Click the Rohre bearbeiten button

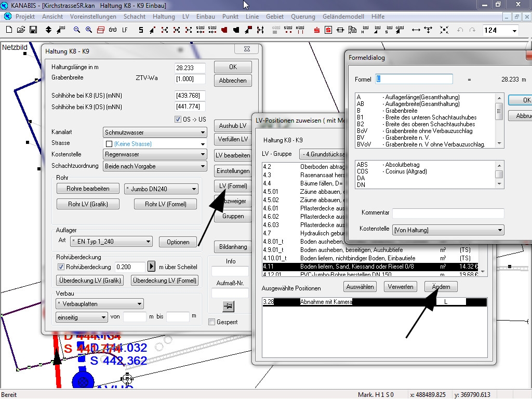[88, 189]
